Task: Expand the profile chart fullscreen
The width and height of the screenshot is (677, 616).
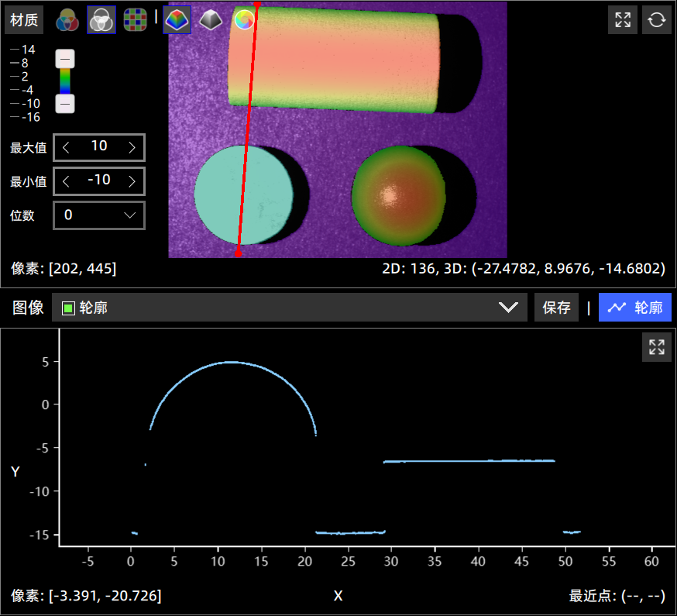Action: pyautogui.click(x=656, y=347)
